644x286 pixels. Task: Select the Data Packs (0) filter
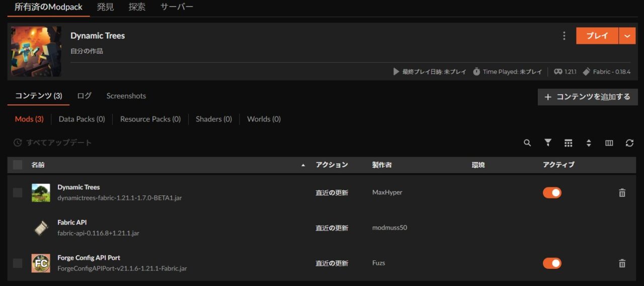point(82,119)
